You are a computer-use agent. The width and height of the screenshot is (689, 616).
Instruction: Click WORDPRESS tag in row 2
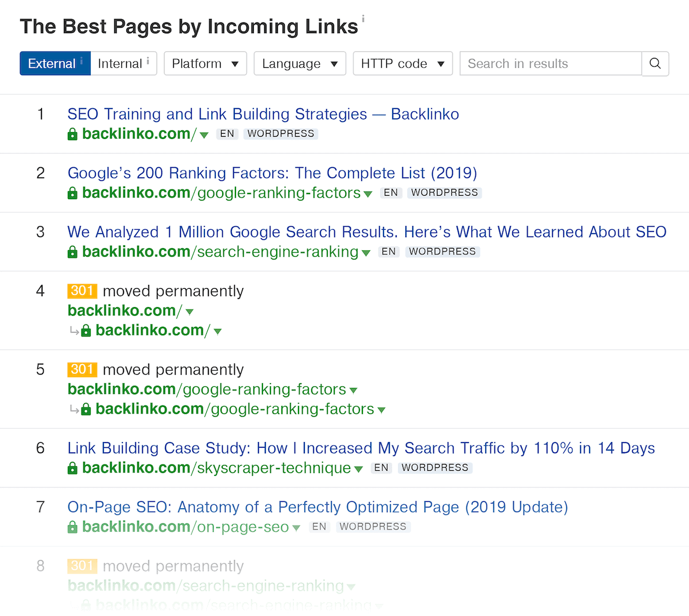point(444,193)
